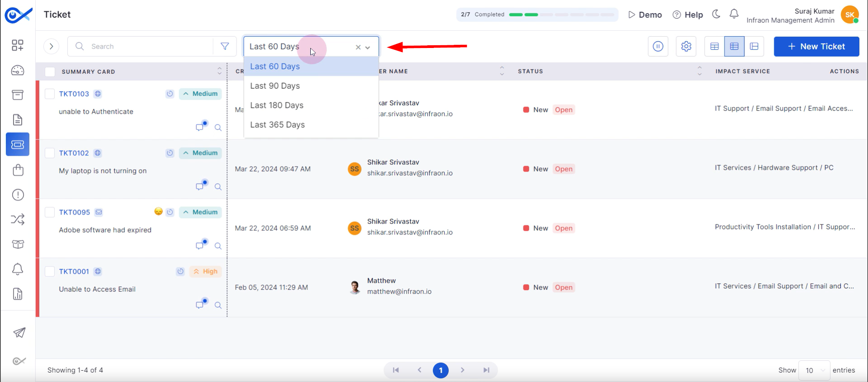The height and width of the screenshot is (382, 868).
Task: Expand the show entries dropdown
Action: pyautogui.click(x=814, y=370)
